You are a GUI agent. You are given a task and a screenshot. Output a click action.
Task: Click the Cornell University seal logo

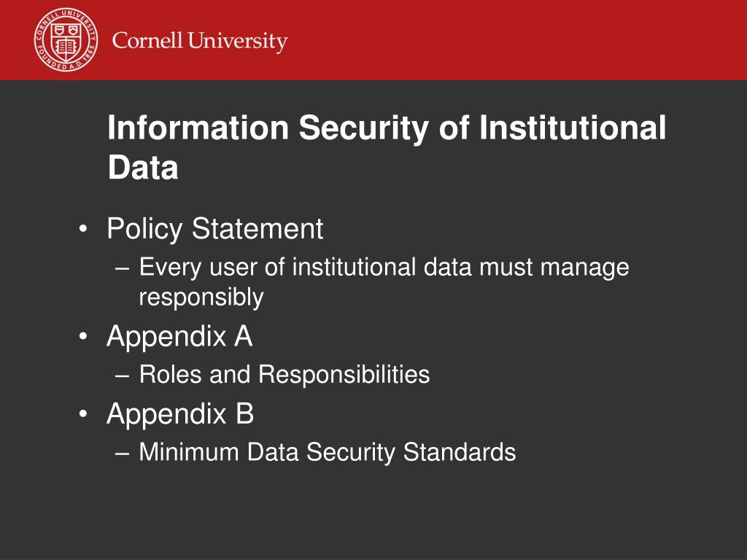coord(66,40)
